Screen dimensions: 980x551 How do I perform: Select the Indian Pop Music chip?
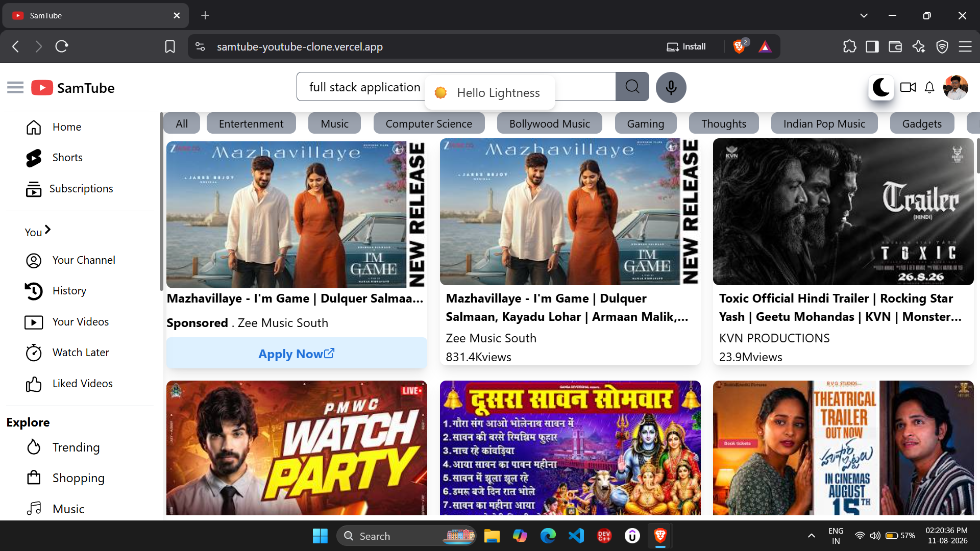[824, 123]
